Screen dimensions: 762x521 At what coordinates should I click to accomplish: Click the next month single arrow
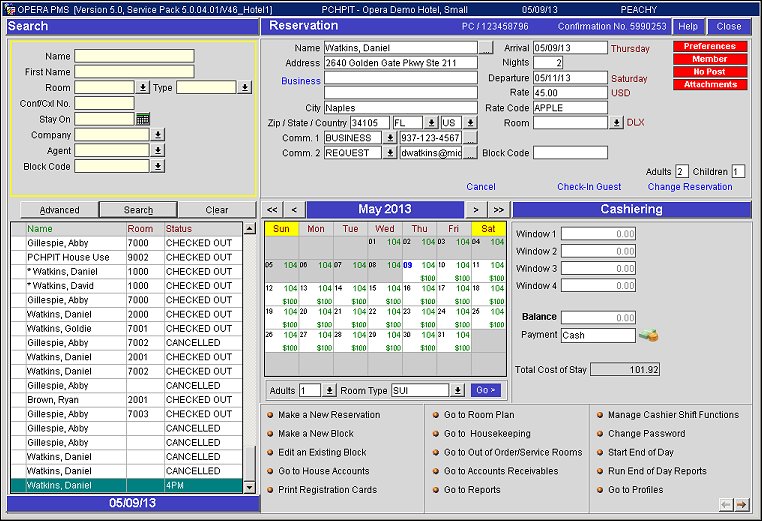point(476,210)
